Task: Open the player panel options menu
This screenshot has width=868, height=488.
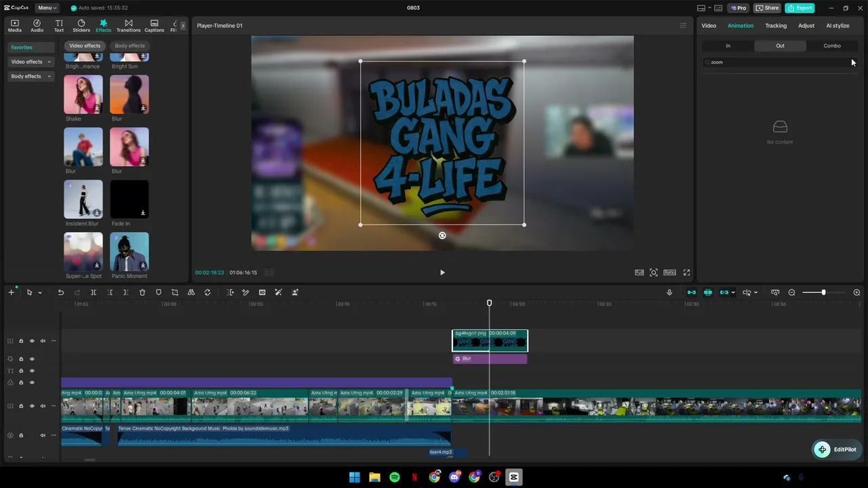Action: click(x=683, y=26)
